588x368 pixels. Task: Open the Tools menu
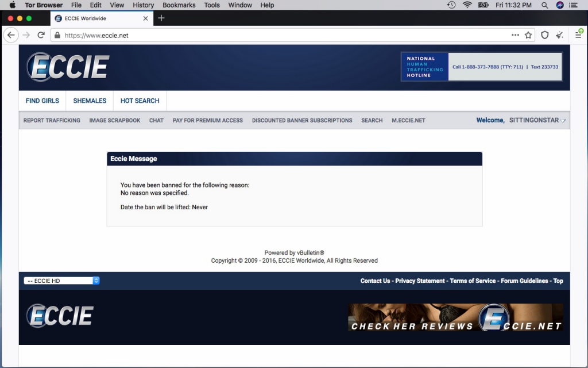point(212,5)
